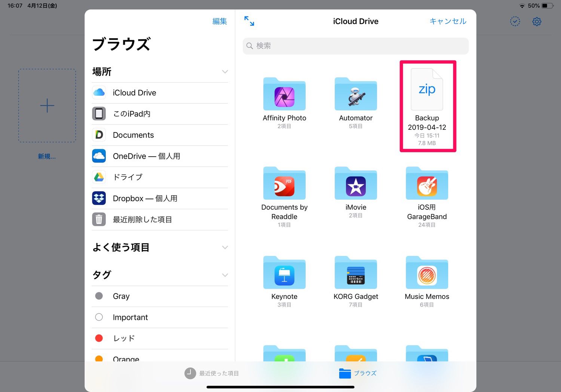The width and height of the screenshot is (561, 392).
Task: Switch to 最近使った項目 tab
Action: pyautogui.click(x=212, y=373)
